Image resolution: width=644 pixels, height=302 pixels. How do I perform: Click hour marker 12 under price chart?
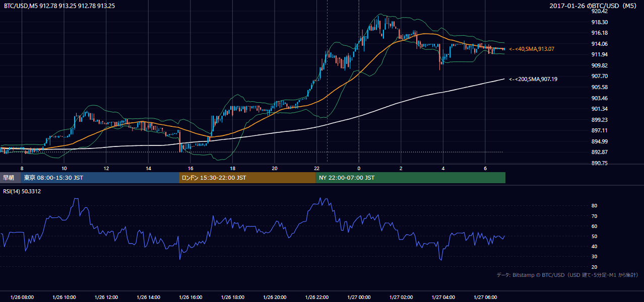(106, 168)
